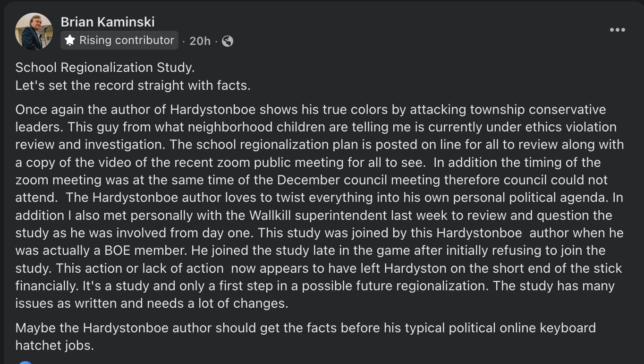Open Brian Kaminski's profile via name link
The height and width of the screenshot is (364, 644).
click(108, 22)
